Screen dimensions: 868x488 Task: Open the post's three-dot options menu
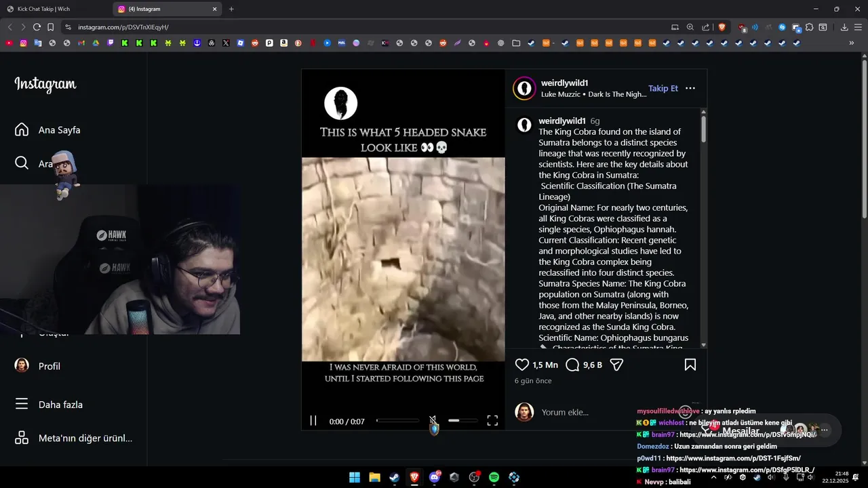[x=690, y=88]
